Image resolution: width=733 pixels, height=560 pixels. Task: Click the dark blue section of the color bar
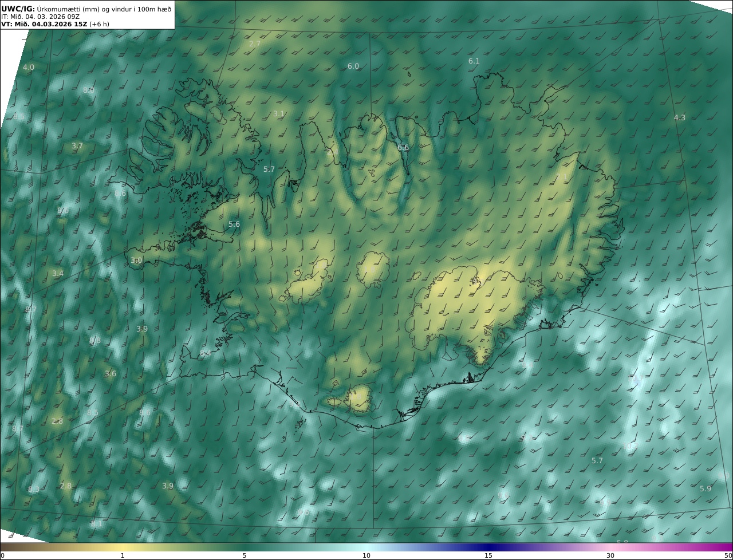click(x=488, y=547)
